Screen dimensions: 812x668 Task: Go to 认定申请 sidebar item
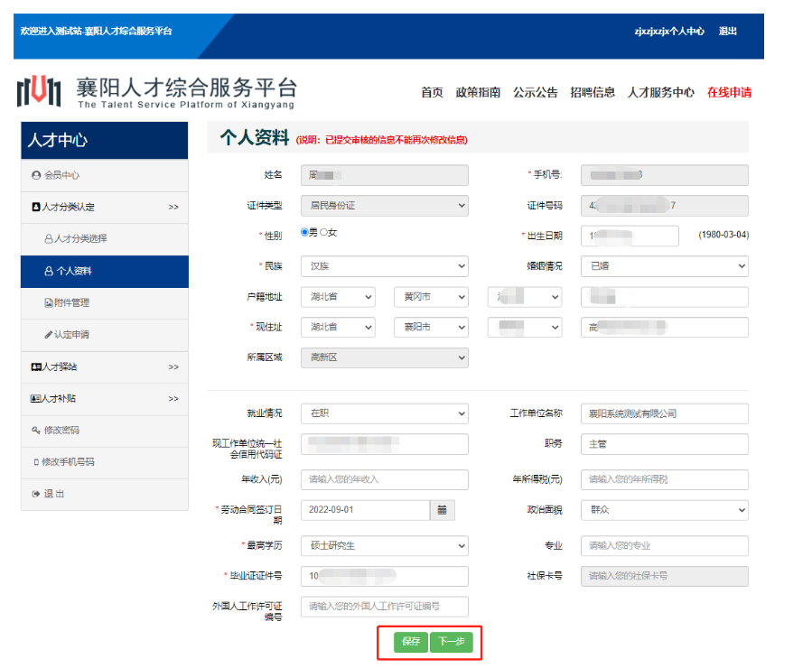72,335
